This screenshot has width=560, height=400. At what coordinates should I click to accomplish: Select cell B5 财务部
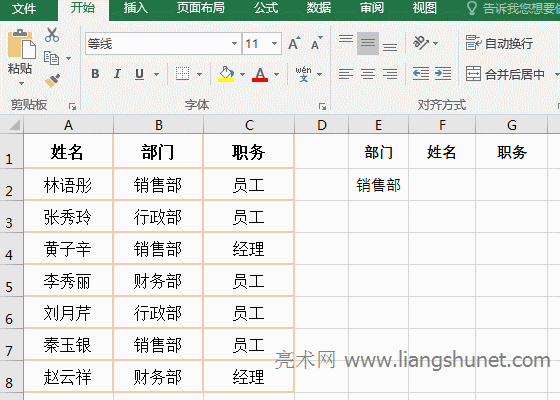pos(158,281)
